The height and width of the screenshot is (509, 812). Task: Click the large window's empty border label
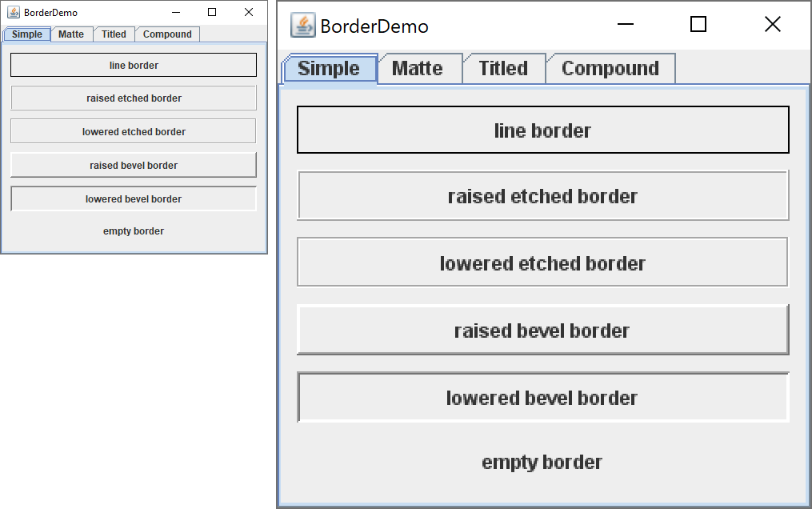click(x=542, y=462)
